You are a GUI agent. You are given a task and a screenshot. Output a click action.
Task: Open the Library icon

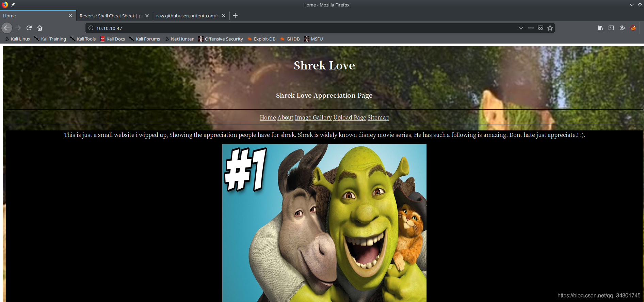[x=600, y=28]
